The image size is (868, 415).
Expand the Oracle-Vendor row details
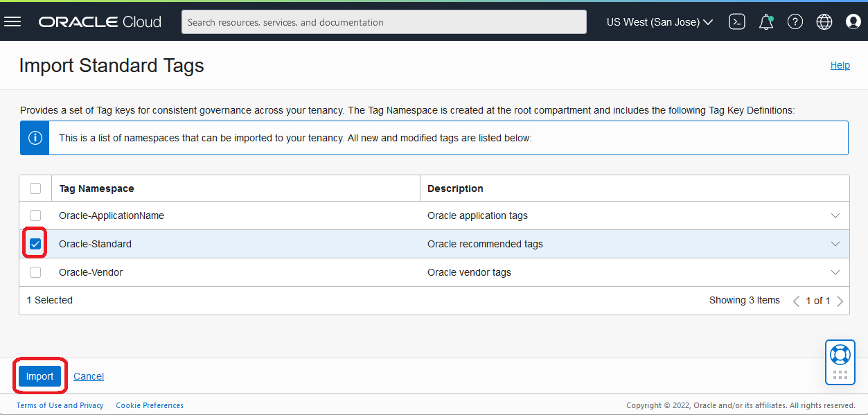tap(835, 272)
